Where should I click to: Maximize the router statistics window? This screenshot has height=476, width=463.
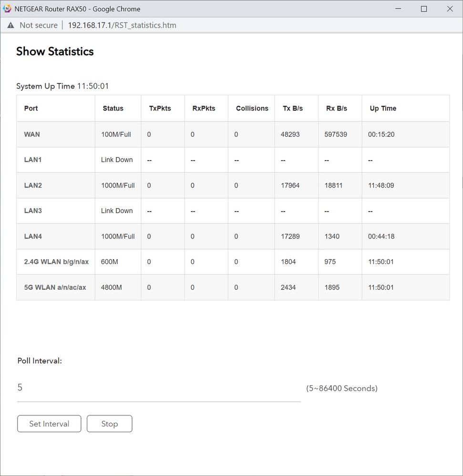424,9
